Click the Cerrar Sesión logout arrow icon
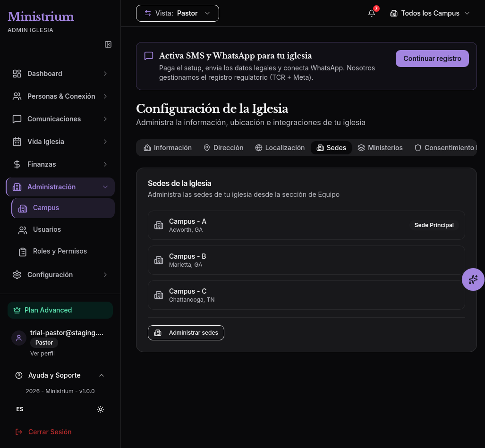 tap(19, 432)
